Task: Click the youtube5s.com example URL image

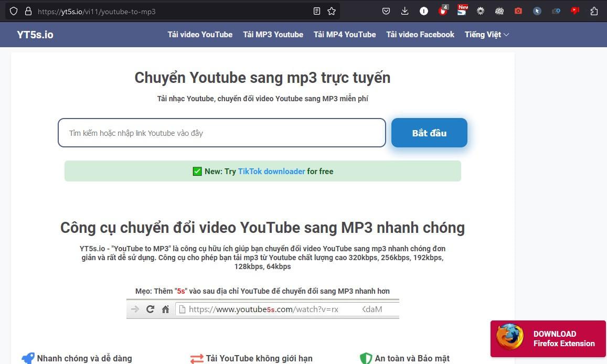Action: 262,309
